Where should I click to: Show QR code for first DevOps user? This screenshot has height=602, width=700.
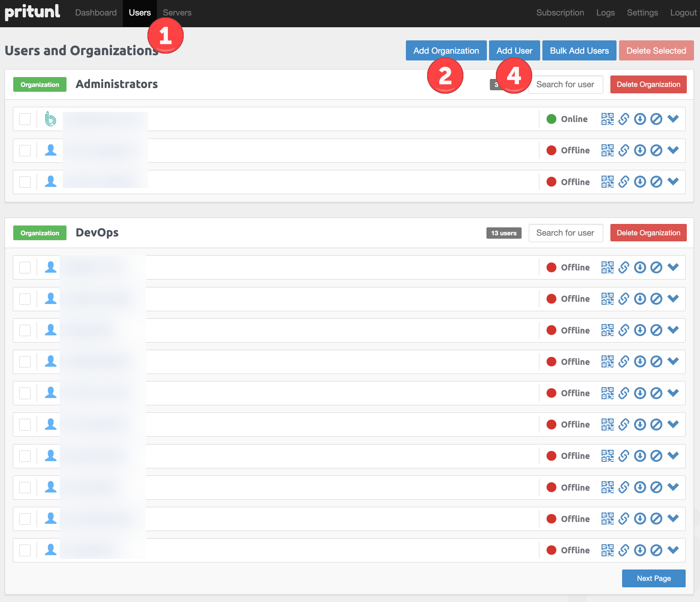(x=607, y=267)
